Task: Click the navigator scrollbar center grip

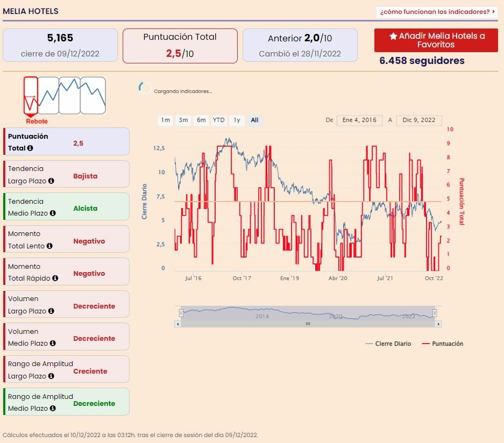Action: coord(308,324)
